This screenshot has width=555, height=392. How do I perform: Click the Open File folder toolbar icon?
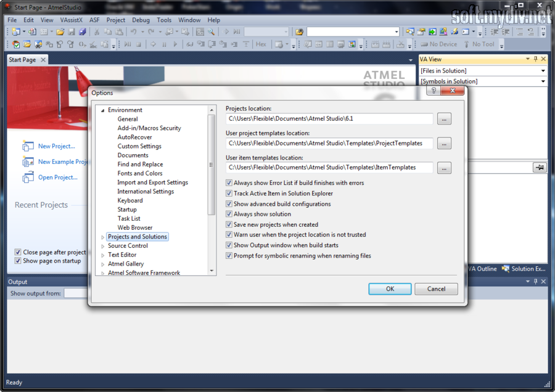[60, 32]
